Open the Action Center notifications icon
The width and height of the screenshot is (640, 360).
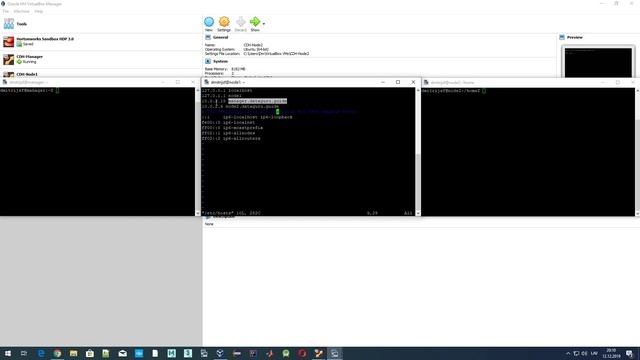click(630, 353)
